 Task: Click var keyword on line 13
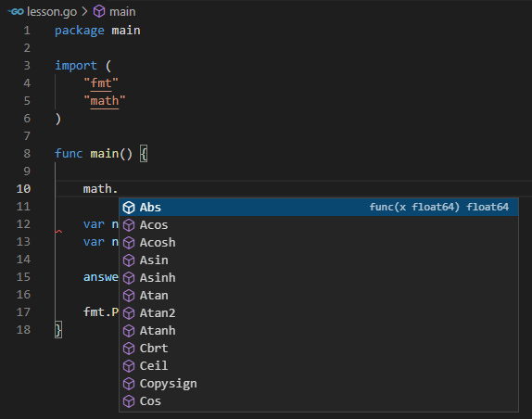pyautogui.click(x=94, y=242)
